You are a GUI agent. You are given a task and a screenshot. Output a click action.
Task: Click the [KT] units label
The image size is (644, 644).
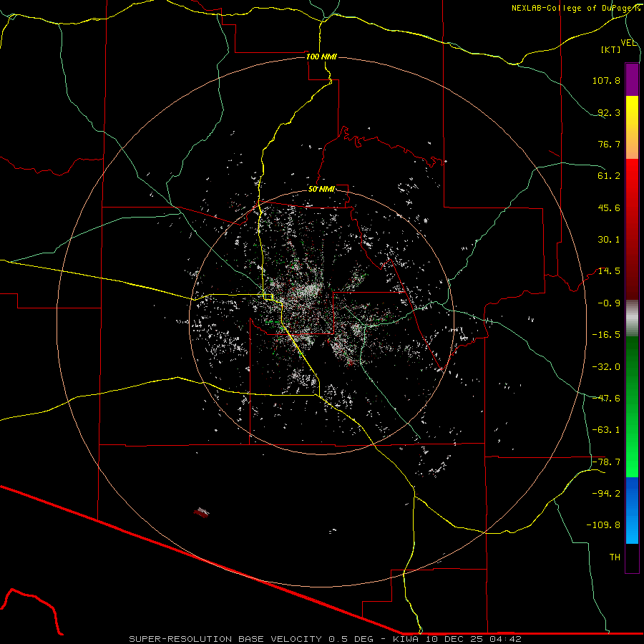611,50
